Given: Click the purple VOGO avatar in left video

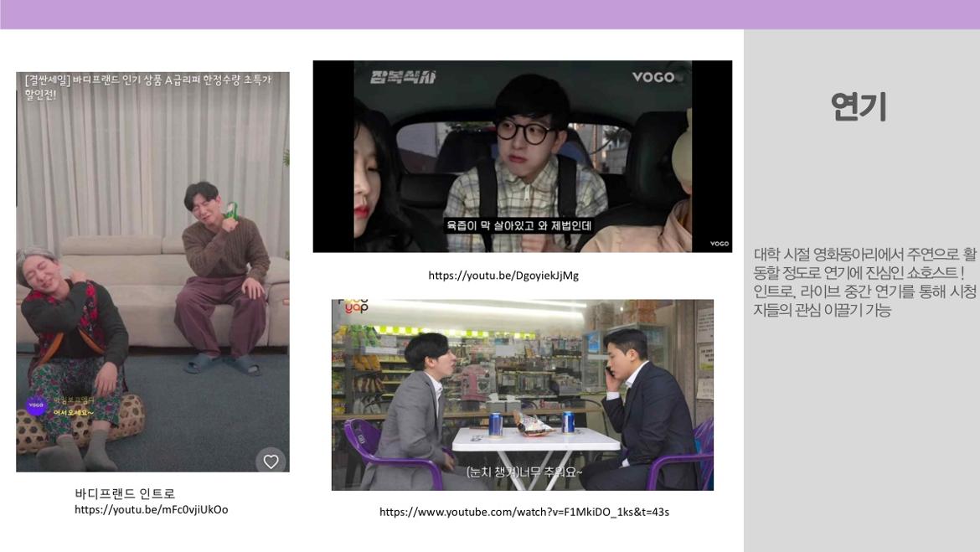Looking at the screenshot, I should [36, 405].
